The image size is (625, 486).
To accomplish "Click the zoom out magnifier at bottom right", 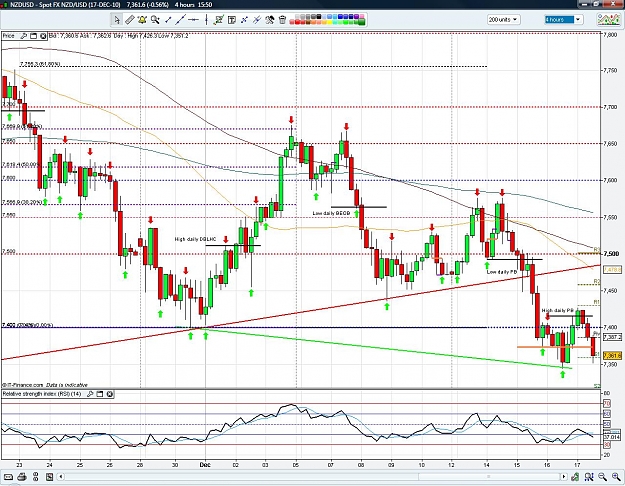I will pos(602,476).
